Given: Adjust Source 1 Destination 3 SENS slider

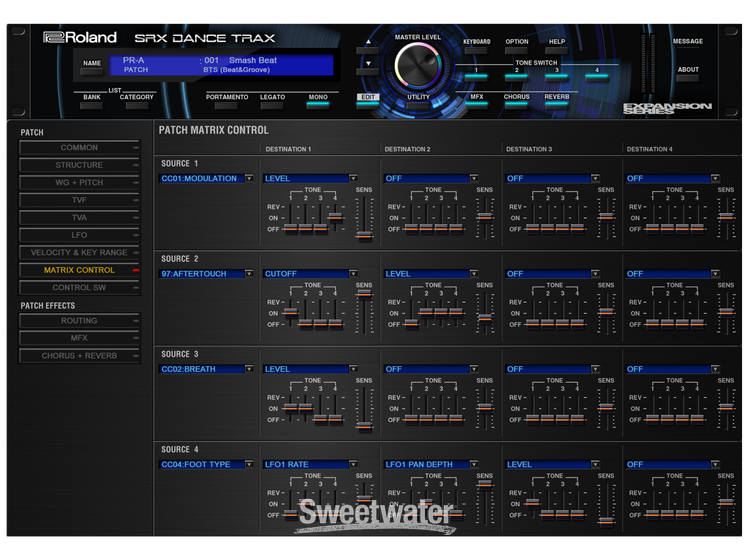Looking at the screenshot, I should (x=606, y=217).
